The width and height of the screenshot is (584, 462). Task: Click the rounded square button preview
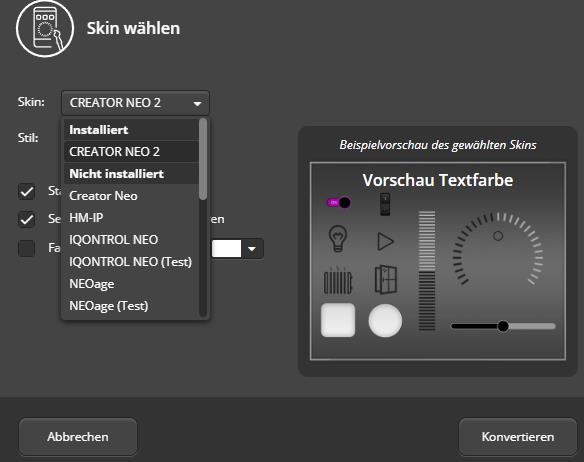coord(338,320)
